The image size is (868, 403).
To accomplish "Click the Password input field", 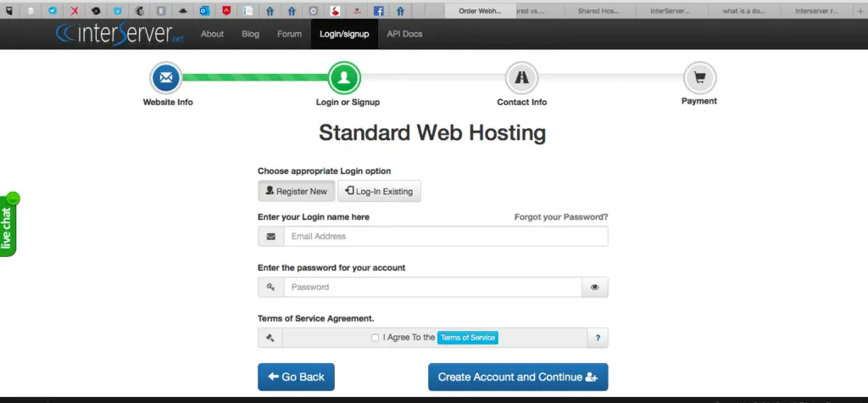I will tap(433, 287).
